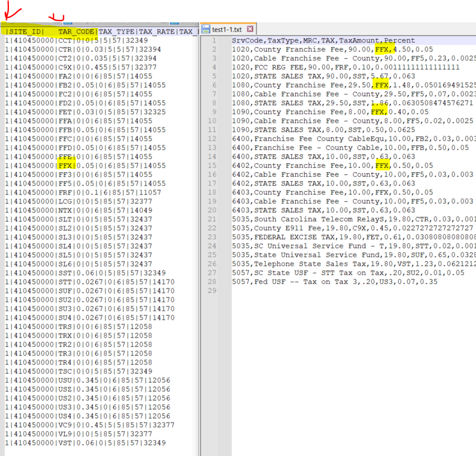
Task: Close the test1-1.txt document
Action: [249, 28]
